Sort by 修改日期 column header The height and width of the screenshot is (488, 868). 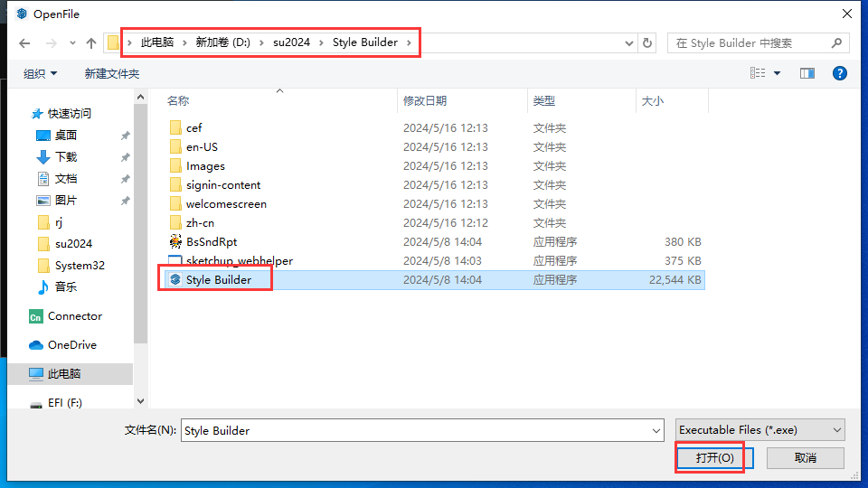425,100
